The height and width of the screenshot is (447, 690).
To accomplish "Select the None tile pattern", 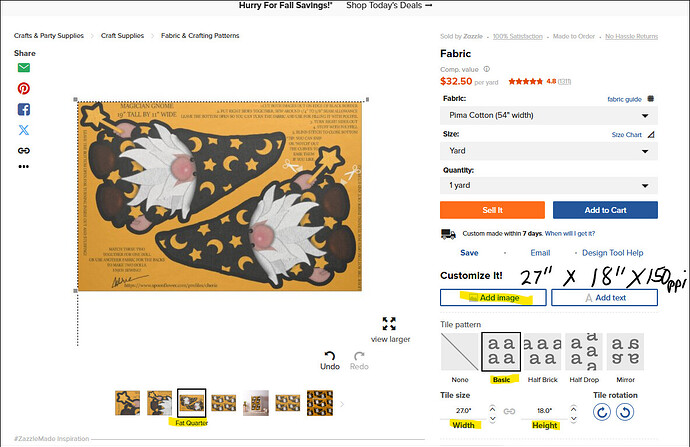I will click(x=459, y=352).
